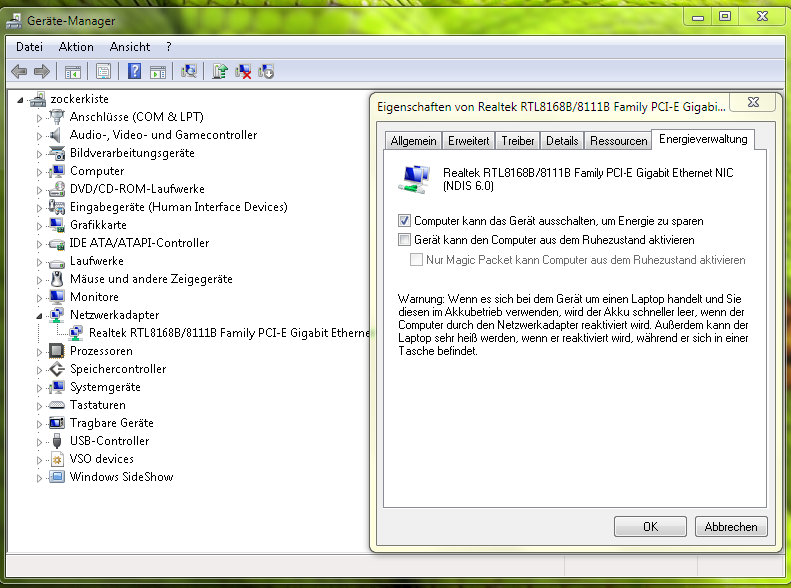This screenshot has height=588, width=791.
Task: Select the USB-Controller plug icon
Action: click(57, 441)
